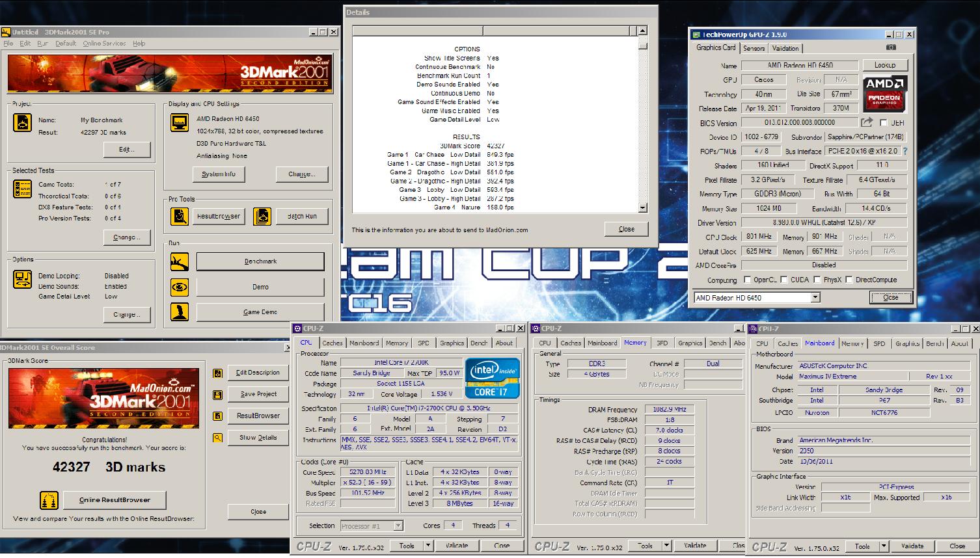
Task: Click the Show Details magnifier icon
Action: coord(218,438)
